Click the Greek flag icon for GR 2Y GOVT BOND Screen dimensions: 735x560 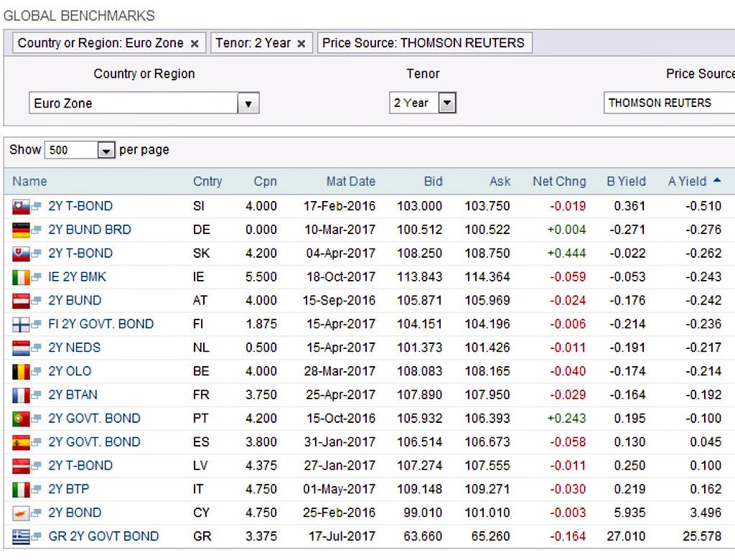pos(21,536)
